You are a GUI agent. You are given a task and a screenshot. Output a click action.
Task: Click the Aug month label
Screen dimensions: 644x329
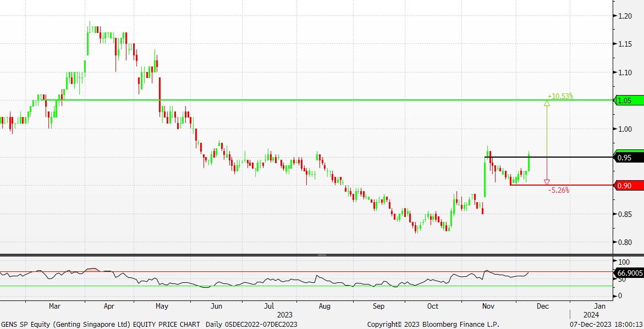click(324, 306)
